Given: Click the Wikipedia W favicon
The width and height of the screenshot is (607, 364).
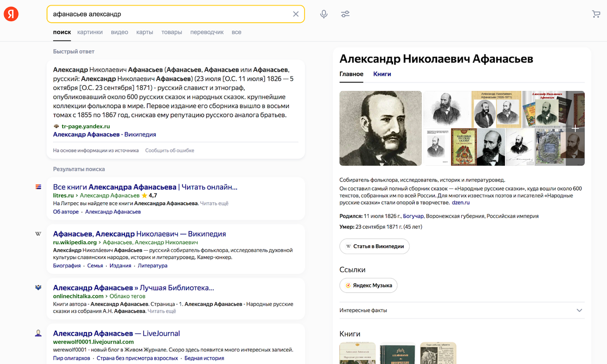Looking at the screenshot, I should click(38, 234).
